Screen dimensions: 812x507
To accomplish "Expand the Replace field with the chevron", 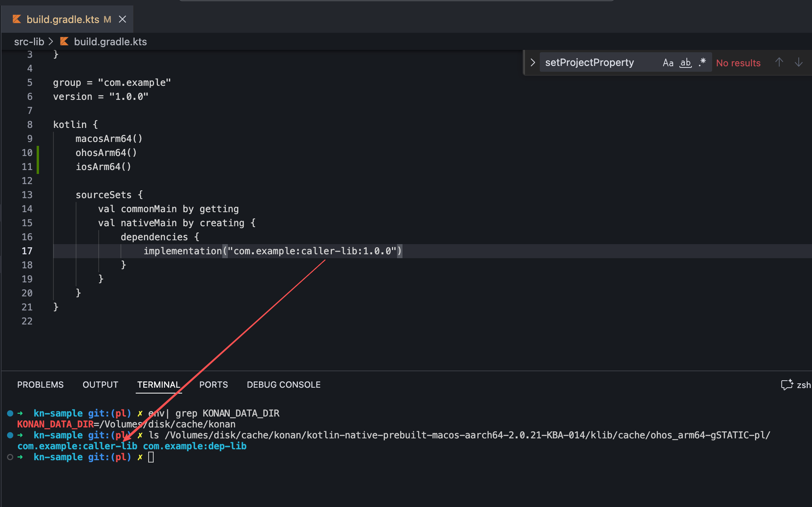I will point(533,62).
